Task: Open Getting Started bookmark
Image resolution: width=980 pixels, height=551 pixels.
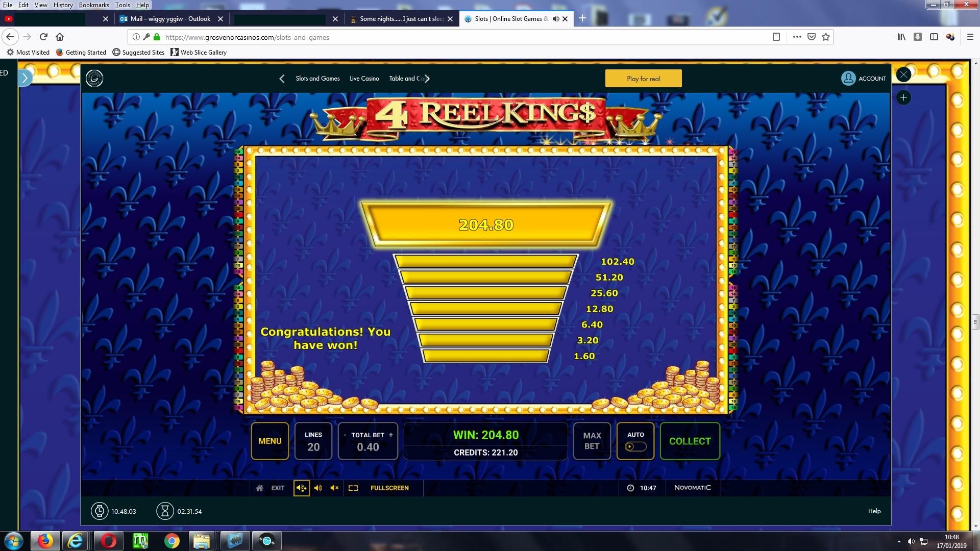Action: (x=81, y=52)
